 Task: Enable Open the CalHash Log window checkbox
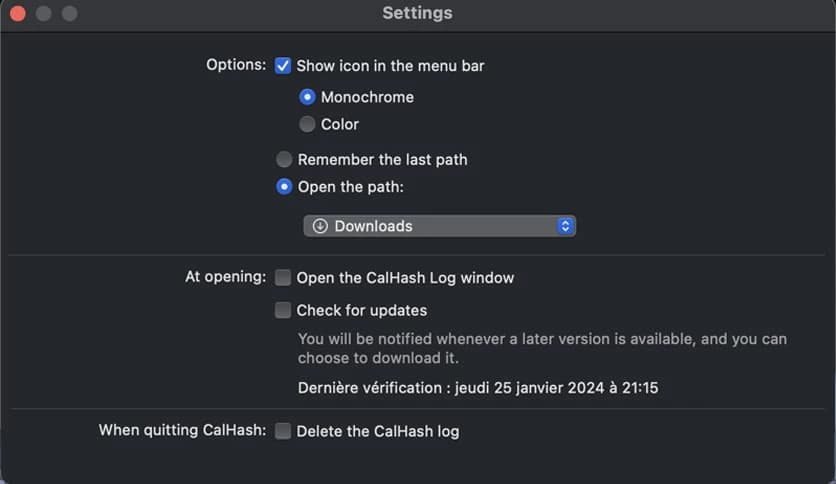coord(283,278)
